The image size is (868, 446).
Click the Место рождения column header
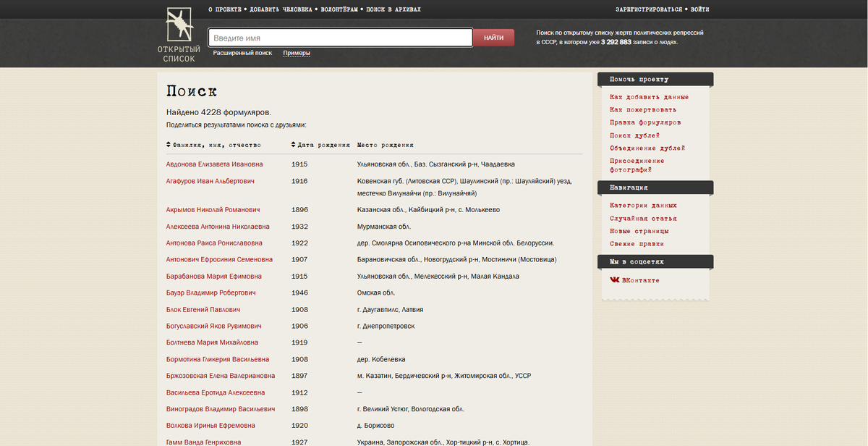tap(386, 145)
